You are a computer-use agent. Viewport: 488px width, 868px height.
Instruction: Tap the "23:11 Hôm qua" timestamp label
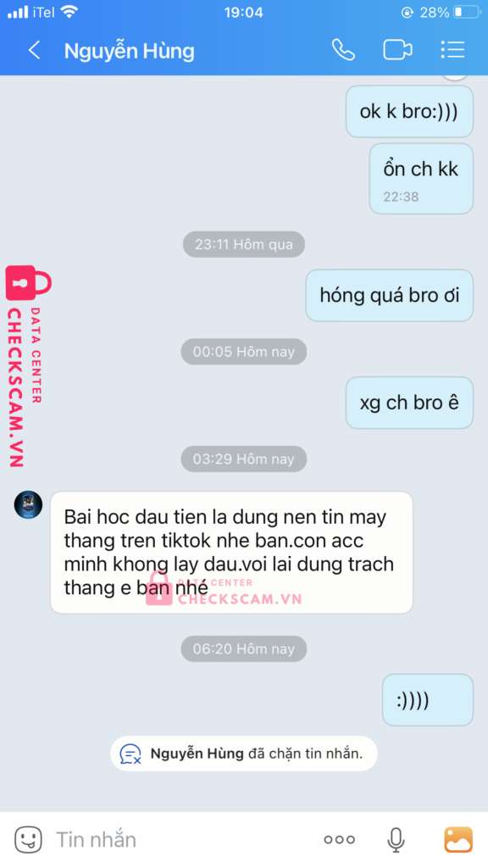243,244
